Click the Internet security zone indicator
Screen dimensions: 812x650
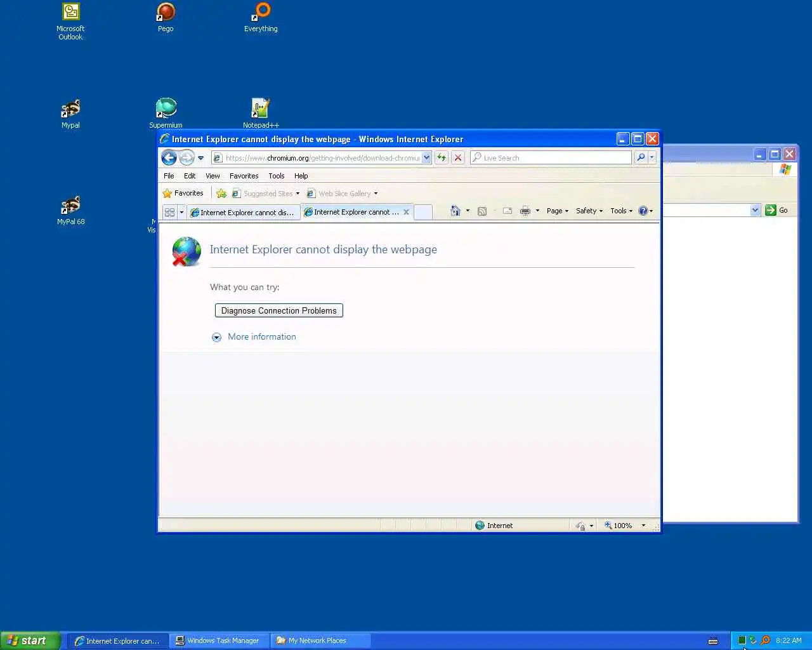[x=494, y=526]
